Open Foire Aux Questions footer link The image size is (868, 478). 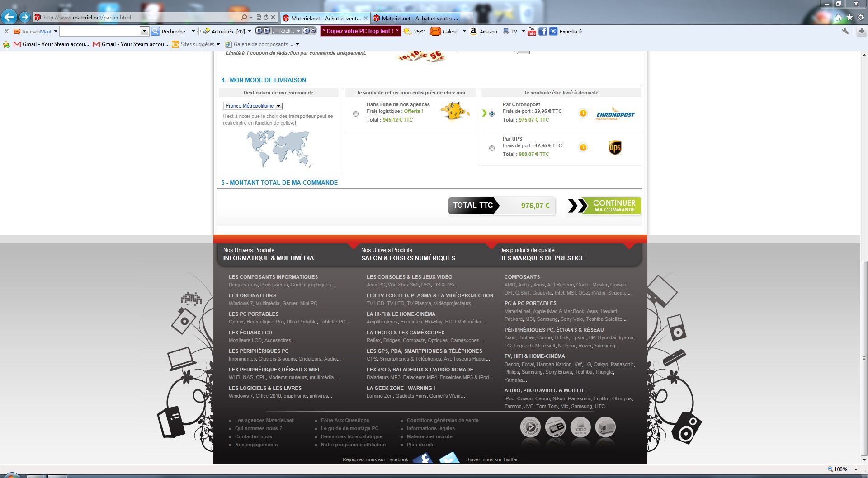point(344,420)
